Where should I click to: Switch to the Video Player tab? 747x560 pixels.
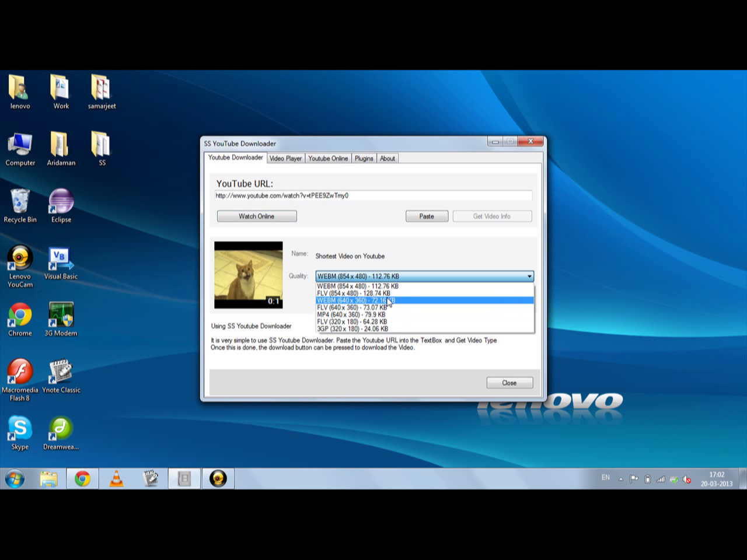point(286,158)
